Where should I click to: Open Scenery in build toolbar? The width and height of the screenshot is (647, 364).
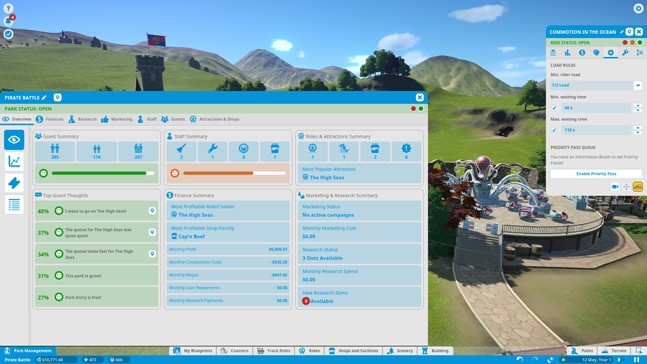(x=400, y=351)
